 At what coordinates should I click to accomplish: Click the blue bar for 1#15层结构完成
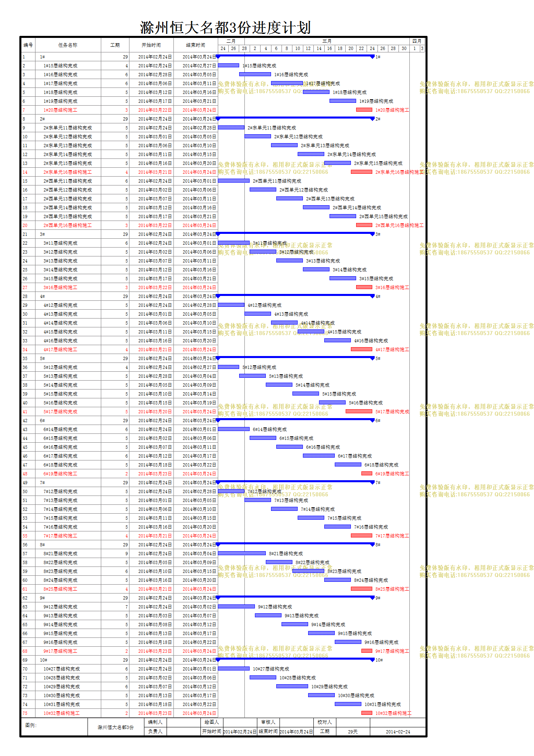[x=228, y=65]
